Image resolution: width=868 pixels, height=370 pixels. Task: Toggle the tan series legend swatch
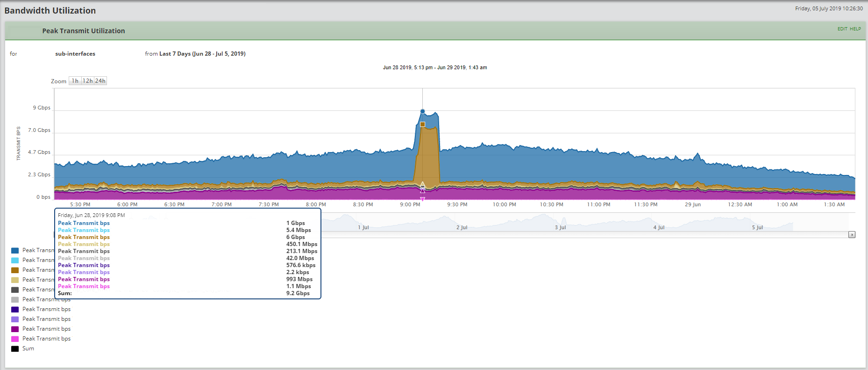[15, 280]
